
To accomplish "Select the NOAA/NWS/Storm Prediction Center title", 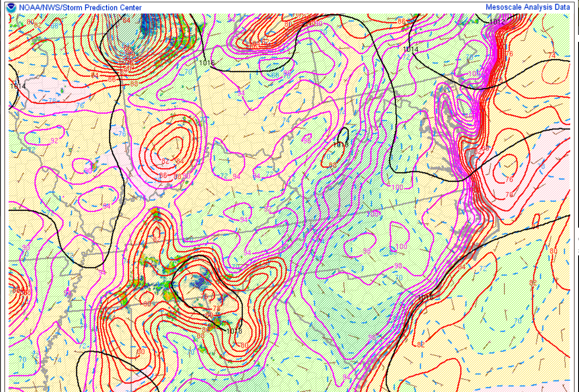I will point(81,8).
